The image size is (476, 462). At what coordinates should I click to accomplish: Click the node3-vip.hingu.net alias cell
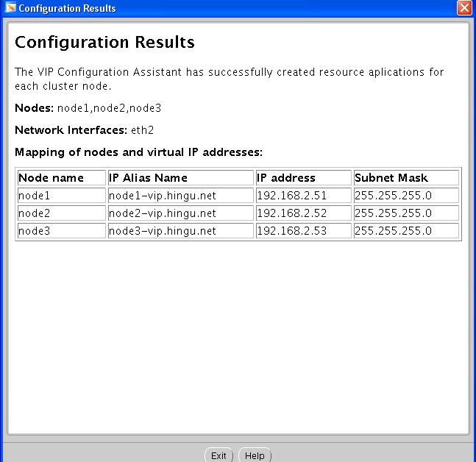[x=180, y=230]
